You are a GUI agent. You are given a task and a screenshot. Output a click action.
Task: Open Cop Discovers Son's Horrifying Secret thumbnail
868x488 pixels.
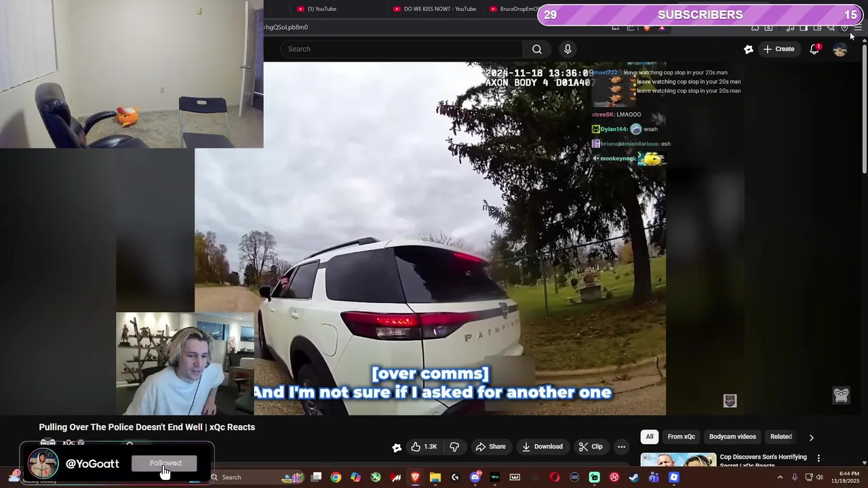[678, 460]
